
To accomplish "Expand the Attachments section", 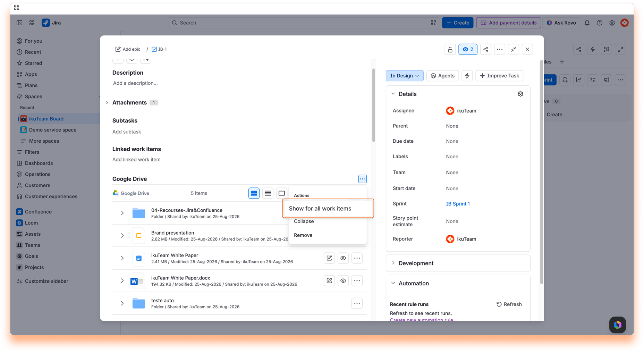I will [x=107, y=102].
